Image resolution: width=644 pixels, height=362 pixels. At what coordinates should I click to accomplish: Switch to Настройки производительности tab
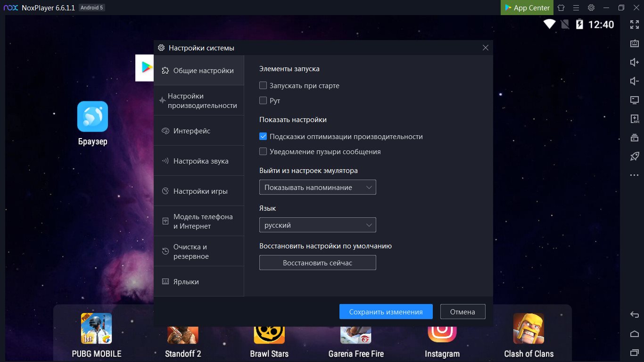pyautogui.click(x=198, y=101)
